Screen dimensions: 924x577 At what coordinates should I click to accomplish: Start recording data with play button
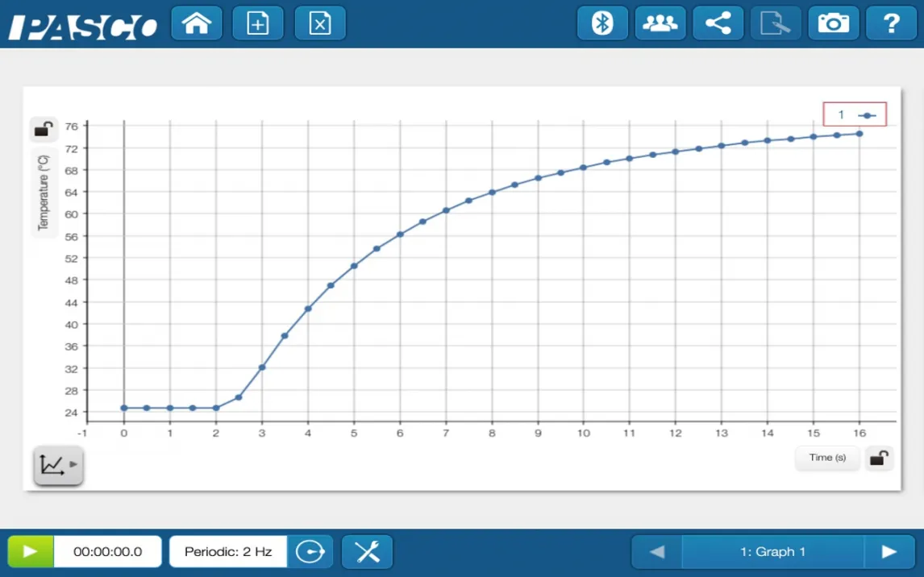31,552
